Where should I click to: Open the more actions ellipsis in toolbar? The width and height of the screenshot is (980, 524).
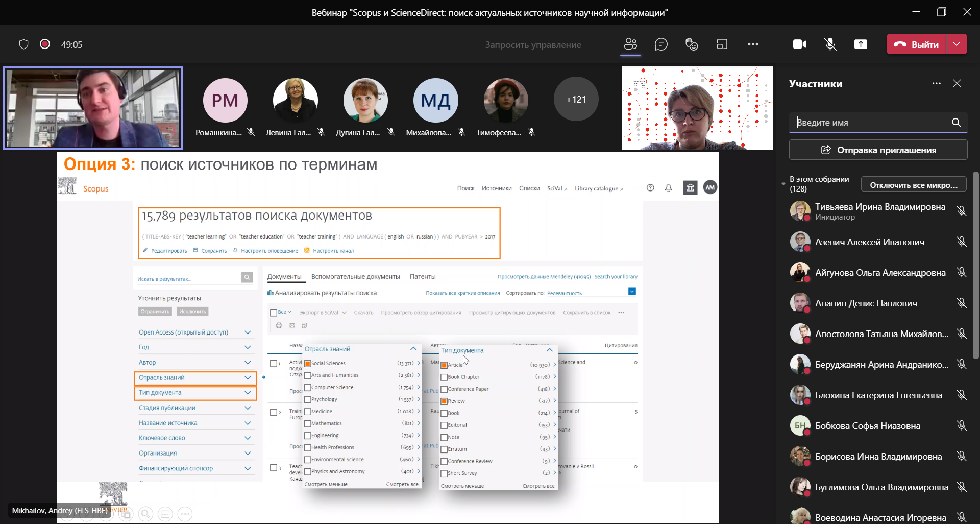(x=753, y=44)
